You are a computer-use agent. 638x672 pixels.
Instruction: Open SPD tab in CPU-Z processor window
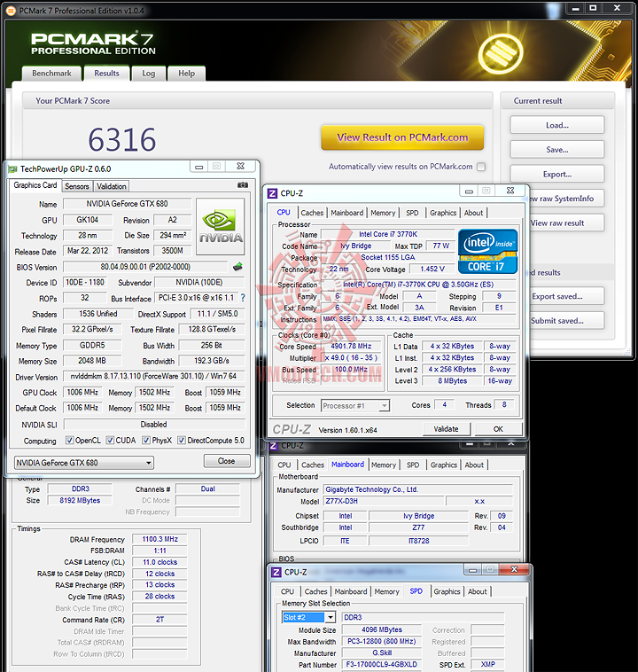pyautogui.click(x=412, y=213)
